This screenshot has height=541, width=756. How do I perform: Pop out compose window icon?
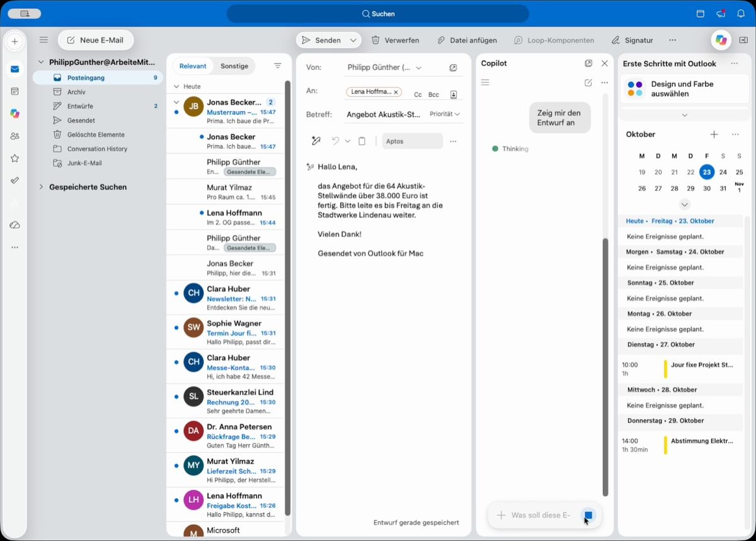pos(453,67)
